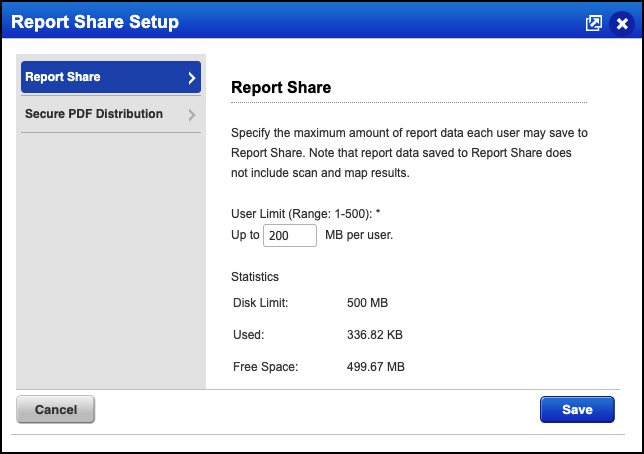Click the 499.67 MB free space value

tap(375, 367)
